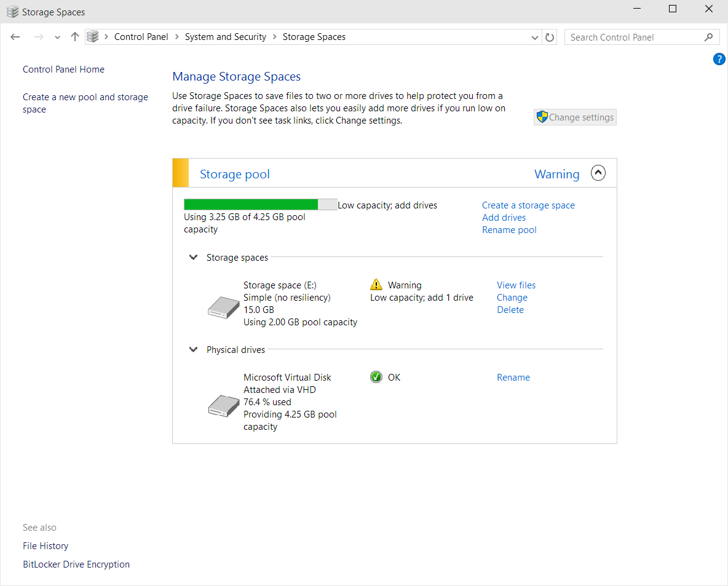Click "Using 2.00 GB pool capacity" text
The height and width of the screenshot is (586, 728).
300,322
